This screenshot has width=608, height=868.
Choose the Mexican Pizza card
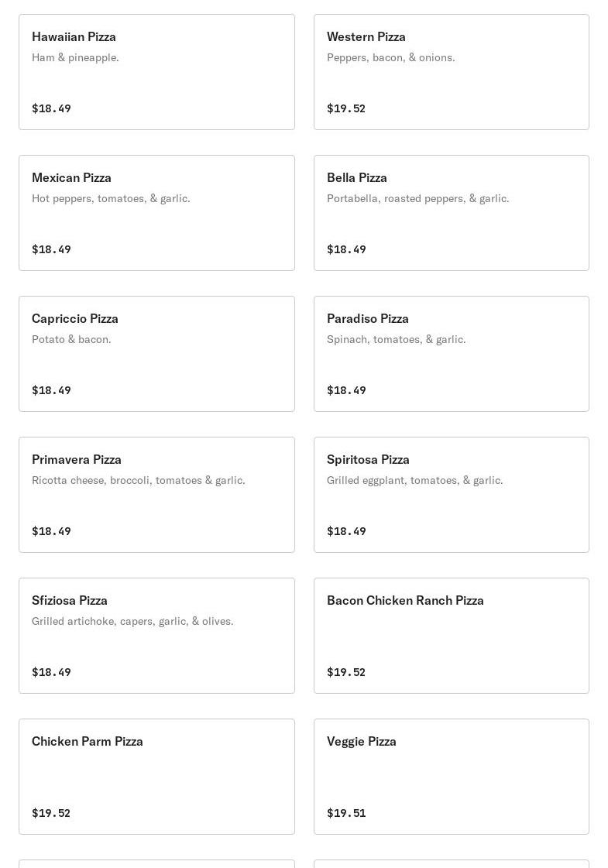tap(156, 213)
